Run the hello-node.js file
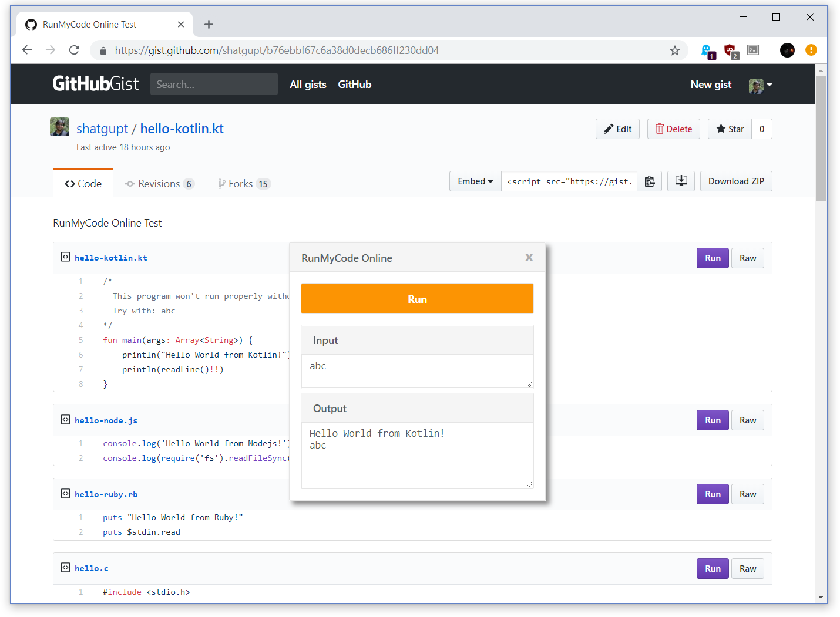Screen dimensions: 840x617 point(713,420)
